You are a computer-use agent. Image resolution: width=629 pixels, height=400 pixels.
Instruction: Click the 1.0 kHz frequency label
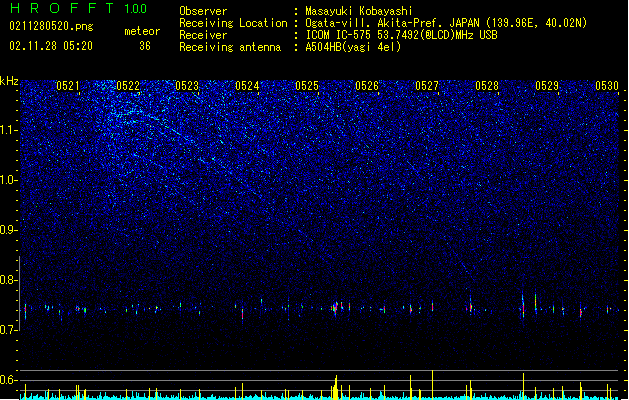[x=8, y=180]
